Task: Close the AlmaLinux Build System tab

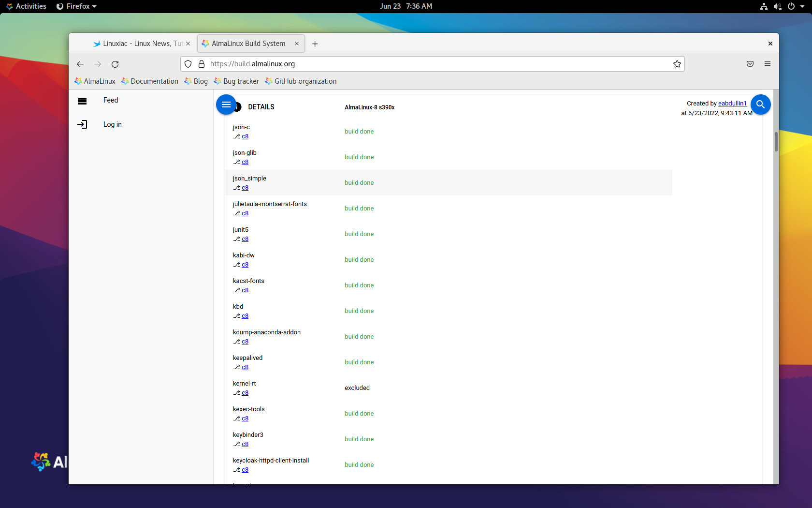Action: coord(297,44)
